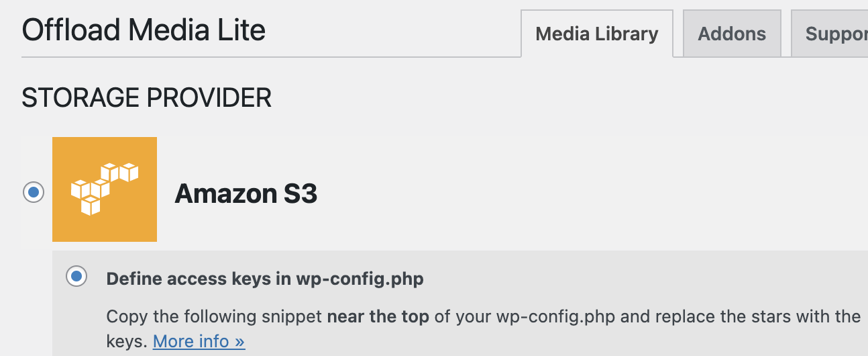
Task: Click grey panel area right of Define access keys
Action: pyautogui.click(x=637, y=279)
